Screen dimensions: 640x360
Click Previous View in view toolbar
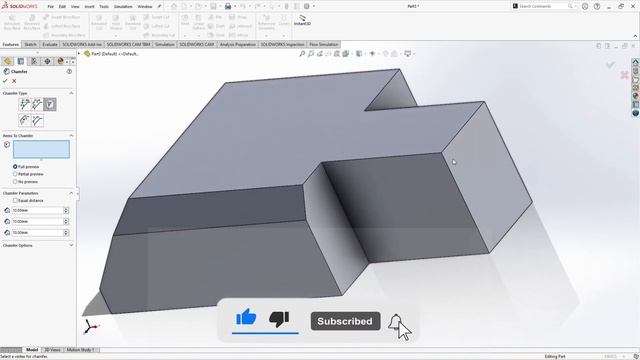[x=320, y=53]
